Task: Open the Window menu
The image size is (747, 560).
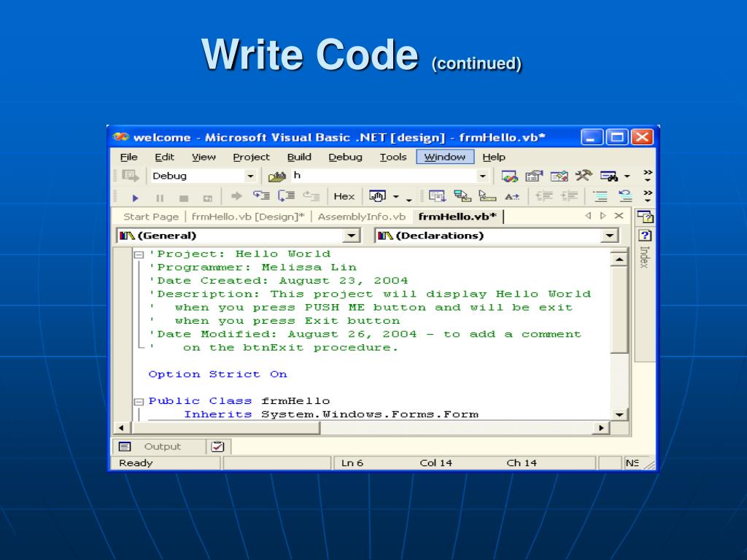Action: click(445, 157)
